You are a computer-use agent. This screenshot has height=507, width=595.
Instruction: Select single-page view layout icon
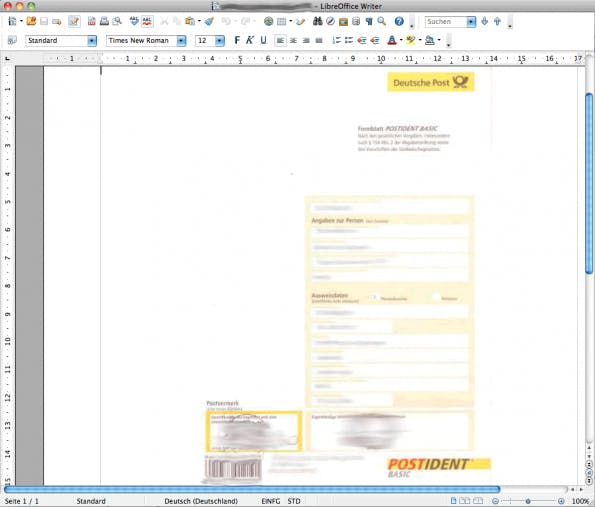(453, 501)
